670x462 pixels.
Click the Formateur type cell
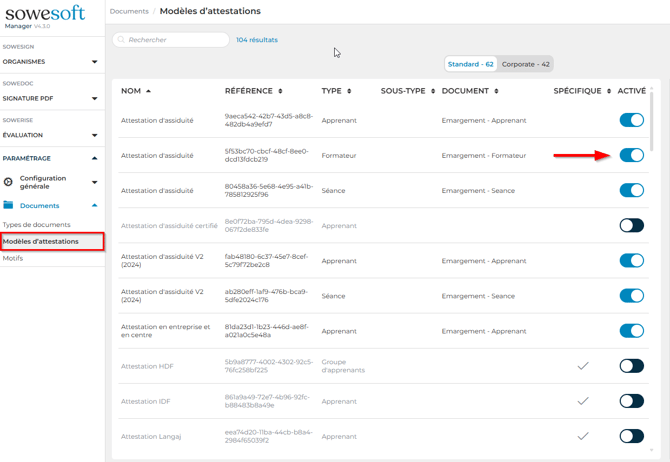click(339, 156)
